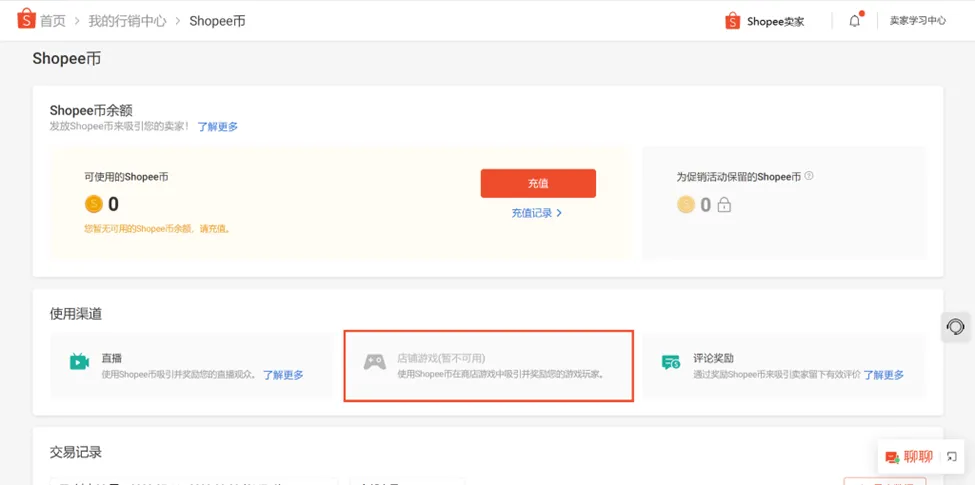The image size is (975, 485).
Task: Click the 直播 video camera icon
Action: (x=79, y=362)
